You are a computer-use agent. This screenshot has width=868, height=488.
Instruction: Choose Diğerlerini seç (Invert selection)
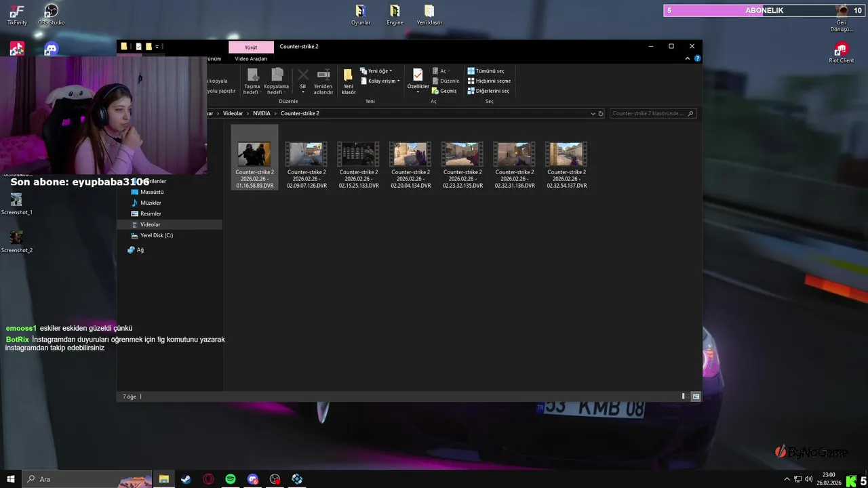(488, 91)
